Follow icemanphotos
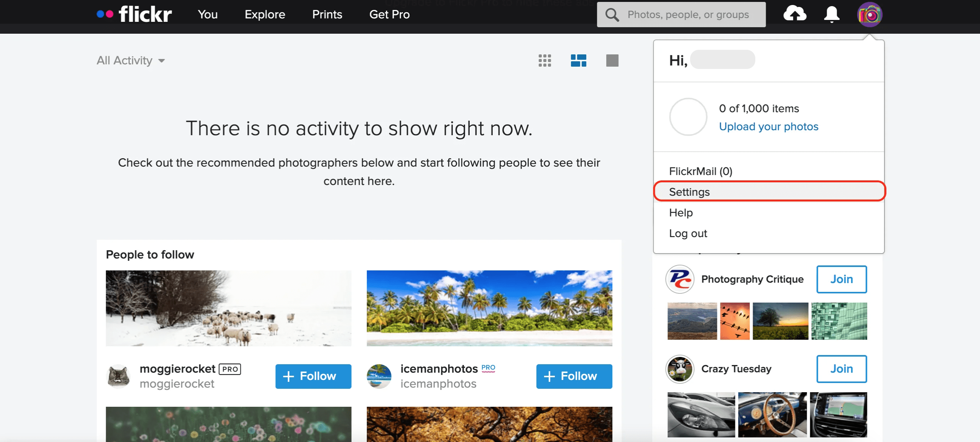 click(x=574, y=376)
